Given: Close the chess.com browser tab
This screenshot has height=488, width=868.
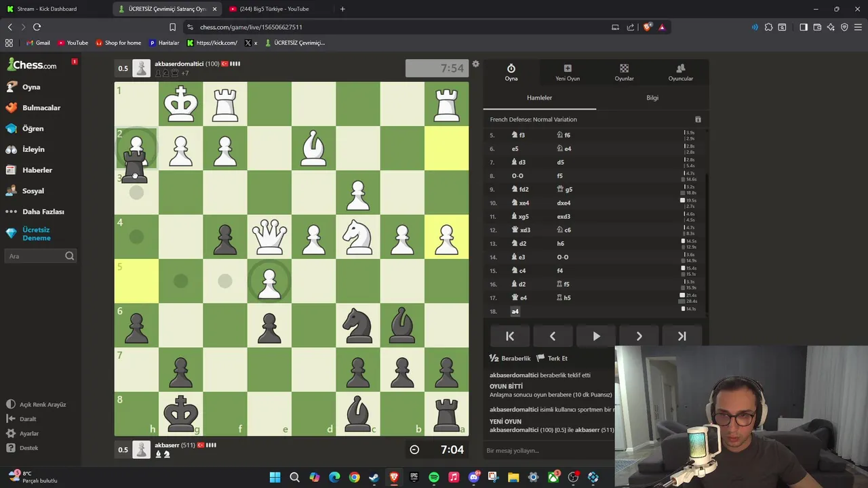Looking at the screenshot, I should click(x=215, y=9).
